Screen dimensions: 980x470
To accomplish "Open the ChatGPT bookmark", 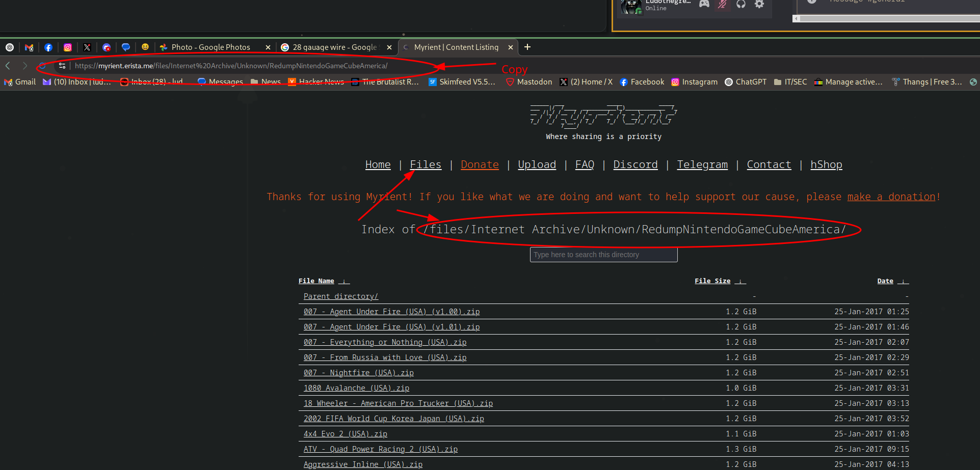I will tap(746, 82).
